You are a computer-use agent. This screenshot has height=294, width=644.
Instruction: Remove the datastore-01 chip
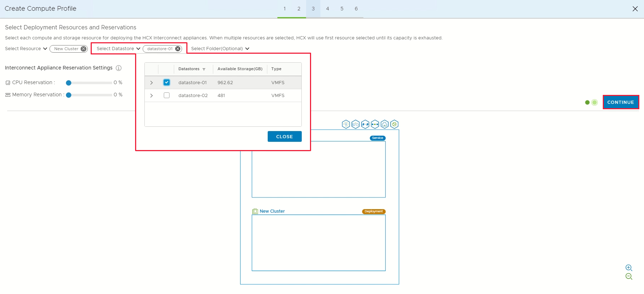pos(178,49)
